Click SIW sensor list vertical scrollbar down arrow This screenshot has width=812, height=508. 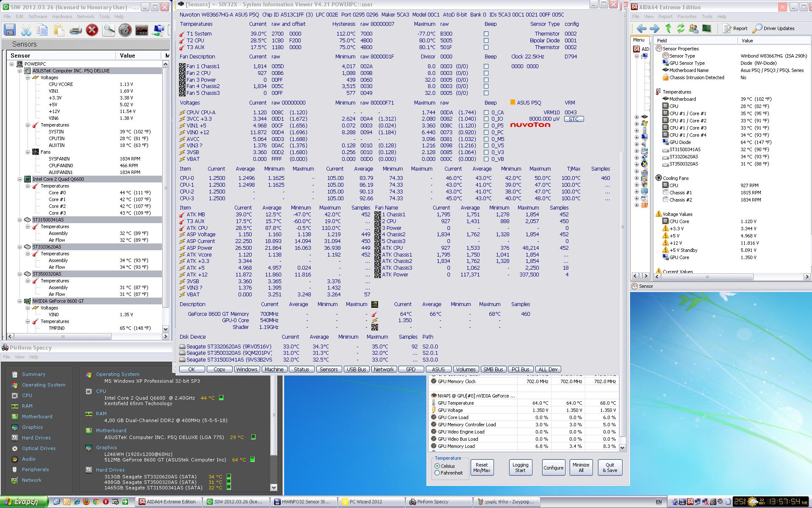click(x=165, y=329)
